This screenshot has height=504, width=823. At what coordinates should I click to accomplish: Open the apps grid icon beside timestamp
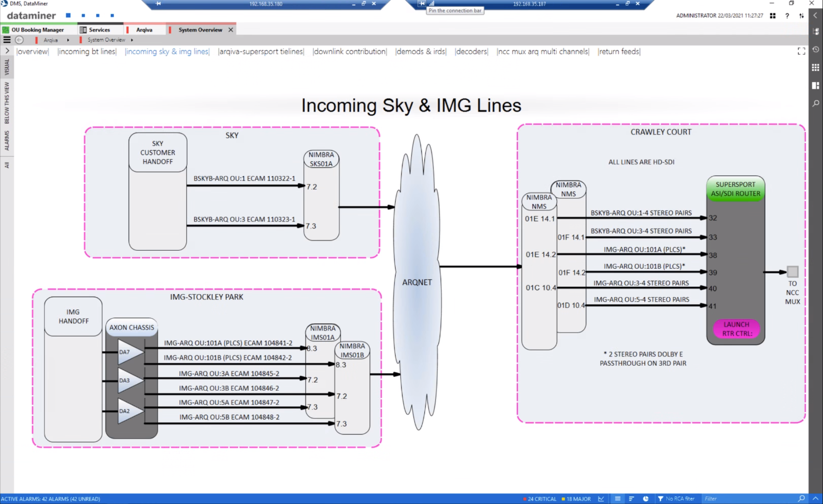[773, 16]
